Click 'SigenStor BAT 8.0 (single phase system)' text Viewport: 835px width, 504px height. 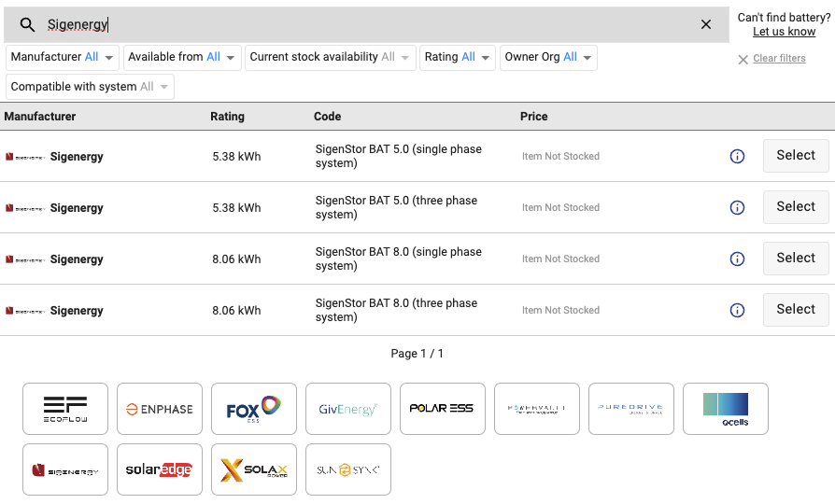click(x=398, y=259)
